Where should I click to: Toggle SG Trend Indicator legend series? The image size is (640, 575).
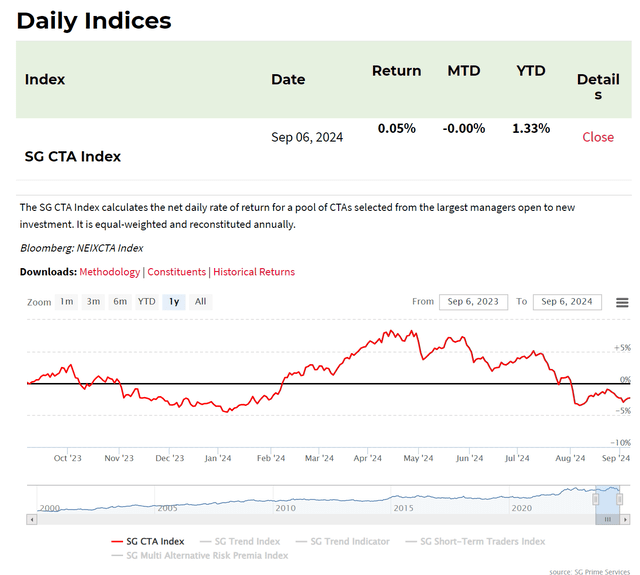click(x=342, y=542)
